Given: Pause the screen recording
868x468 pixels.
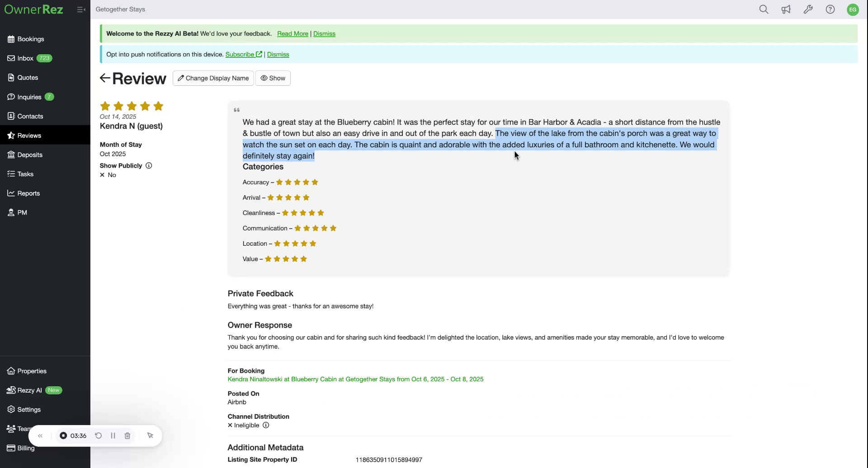Looking at the screenshot, I should [x=113, y=436].
